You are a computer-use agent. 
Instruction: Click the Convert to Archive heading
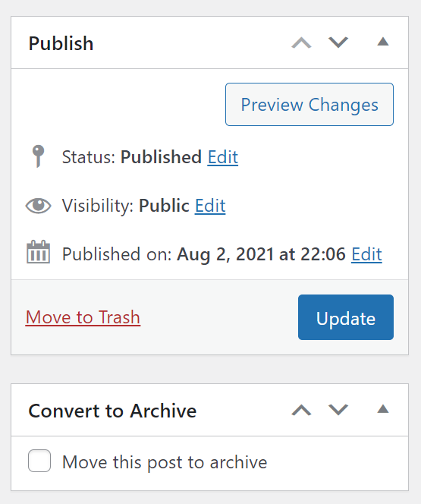[x=112, y=411]
